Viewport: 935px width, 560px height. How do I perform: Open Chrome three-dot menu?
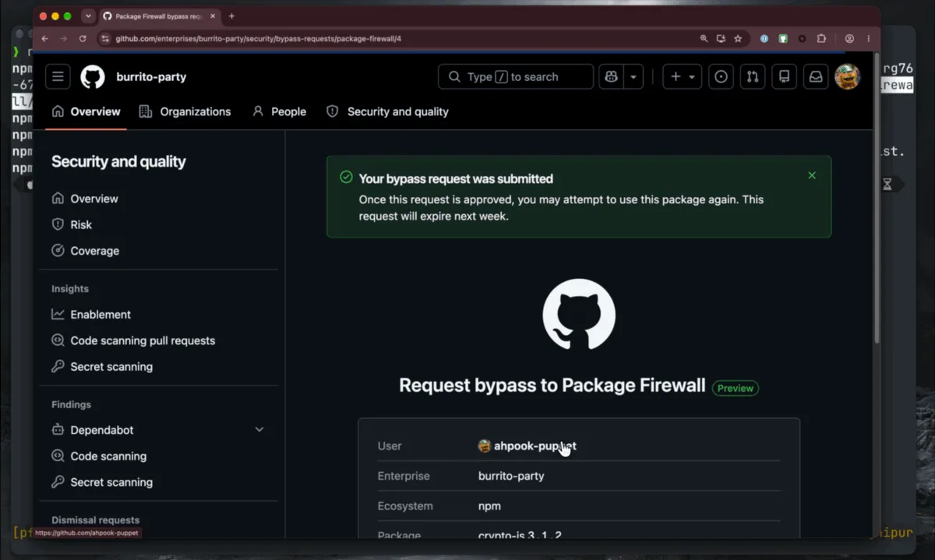pyautogui.click(x=868, y=38)
